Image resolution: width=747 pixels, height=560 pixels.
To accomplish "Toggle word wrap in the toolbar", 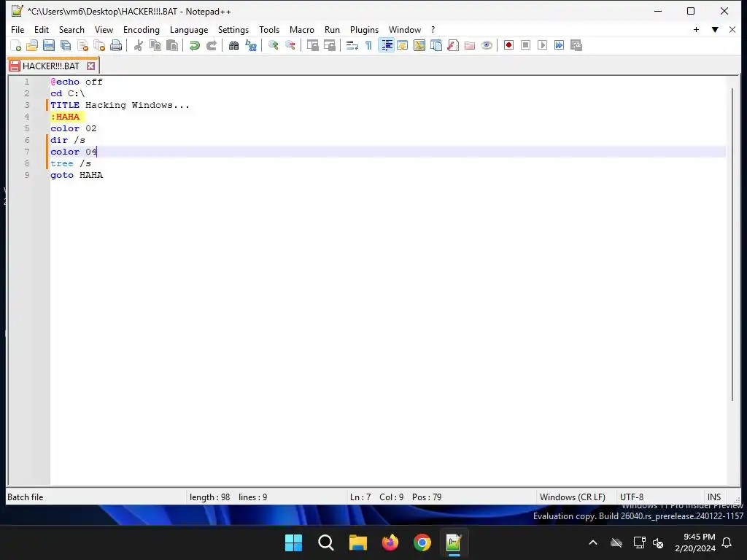I will coord(352,45).
